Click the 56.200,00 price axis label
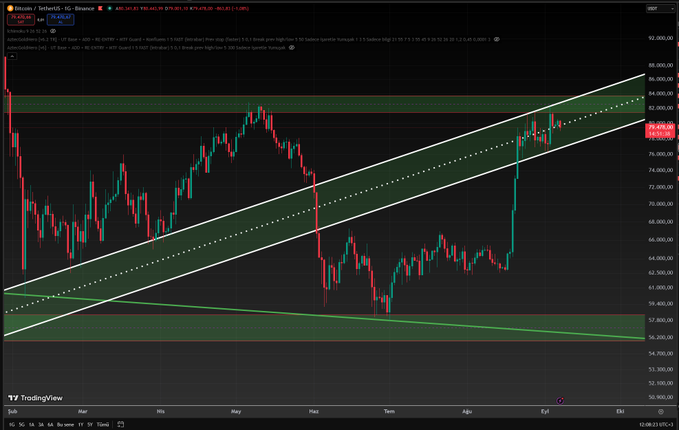Screen dimensions: 679x430 click(660, 337)
